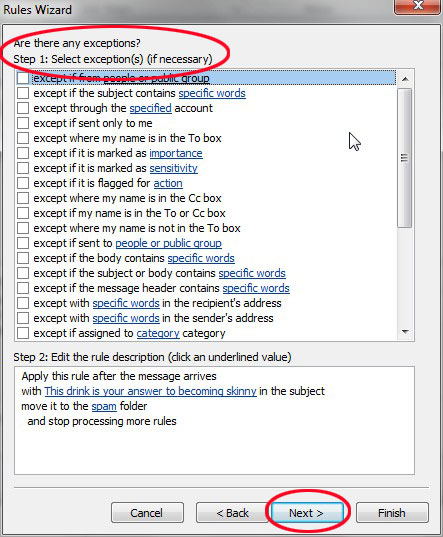Click the exceptions list scroll down arrow
Image resolution: width=443 pixels, height=537 pixels.
tap(405, 332)
